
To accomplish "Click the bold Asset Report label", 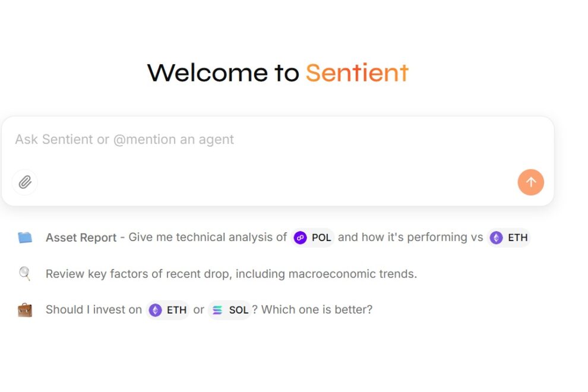I will click(x=81, y=237).
